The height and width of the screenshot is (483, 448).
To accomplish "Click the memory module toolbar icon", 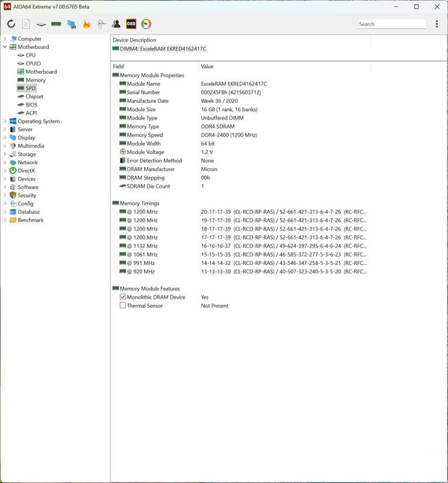I will coord(56,24).
